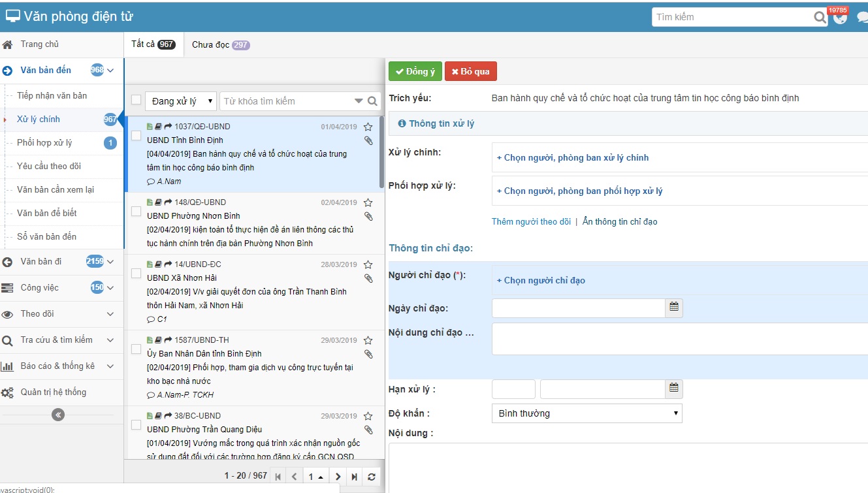Refresh the document list

pyautogui.click(x=371, y=477)
